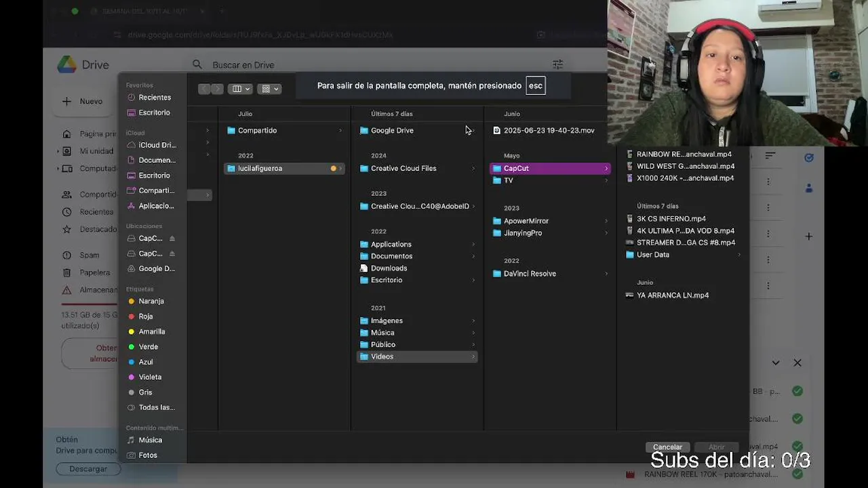Expand the Creative Cloud Files folder chevron
The width and height of the screenshot is (868, 488).
(x=473, y=168)
